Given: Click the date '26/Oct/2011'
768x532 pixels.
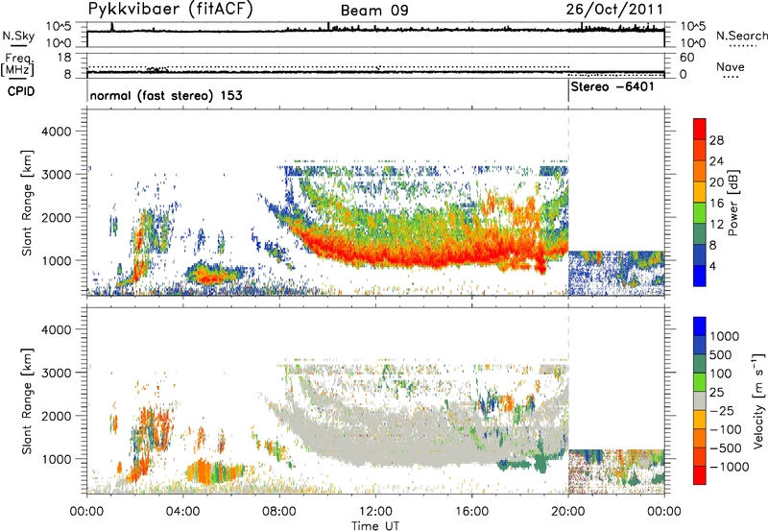Looking at the screenshot, I should tap(614, 10).
